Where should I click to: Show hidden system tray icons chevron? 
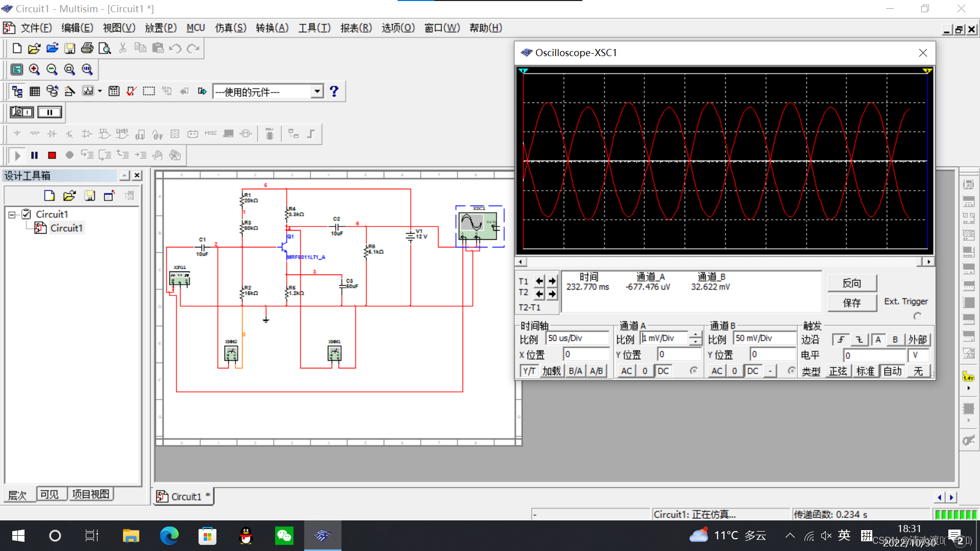790,536
